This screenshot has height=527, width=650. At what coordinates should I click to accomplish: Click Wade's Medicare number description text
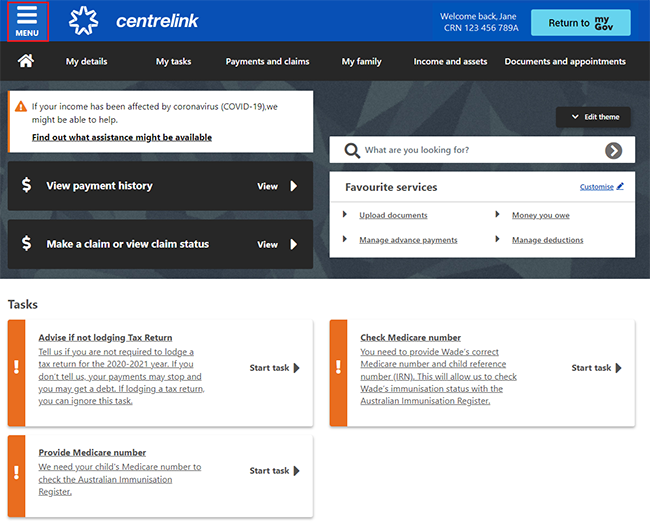click(x=439, y=376)
